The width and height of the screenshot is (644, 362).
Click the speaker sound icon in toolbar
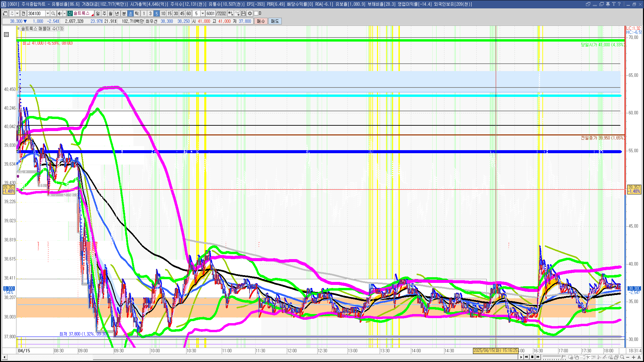coord(60,13)
